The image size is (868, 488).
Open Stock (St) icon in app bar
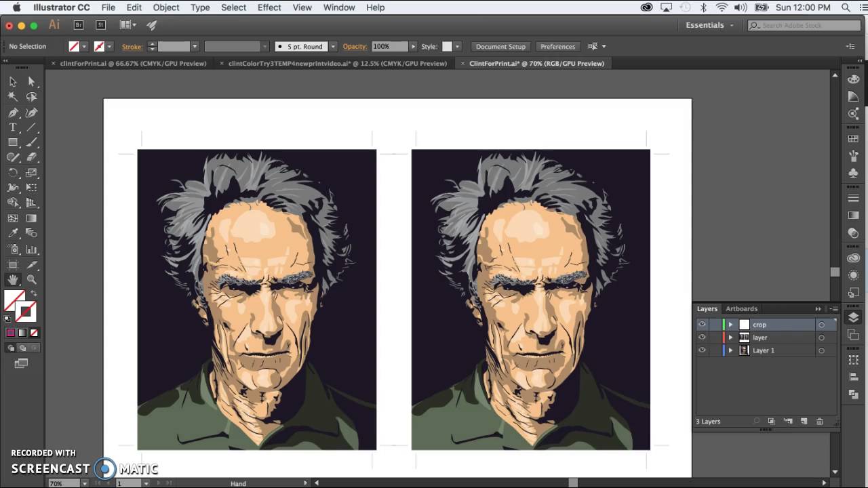(100, 25)
